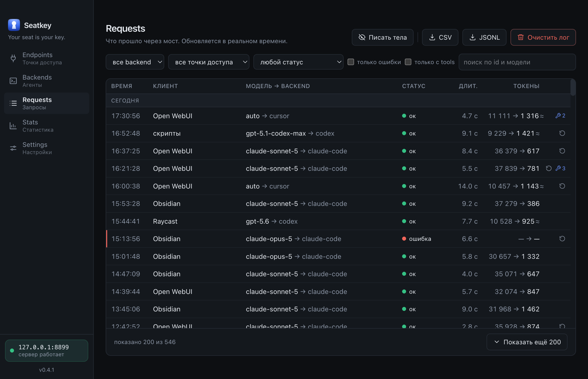The height and width of the screenshot is (379, 588).
Task: Click the Seatkey logo icon
Action: pos(14,25)
